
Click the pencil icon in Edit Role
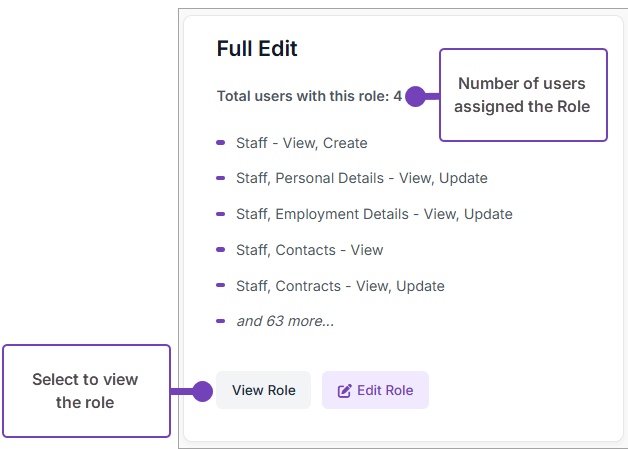pos(345,391)
